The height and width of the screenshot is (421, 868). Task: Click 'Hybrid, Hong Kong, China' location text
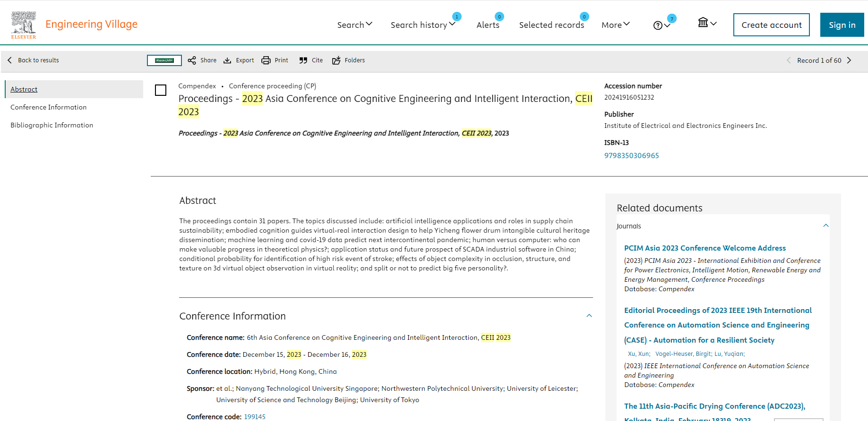click(x=295, y=371)
